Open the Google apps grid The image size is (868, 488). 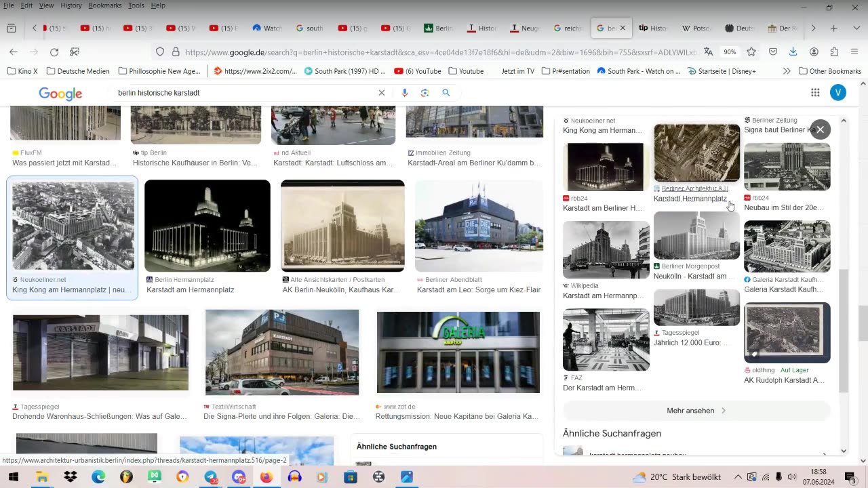click(815, 93)
